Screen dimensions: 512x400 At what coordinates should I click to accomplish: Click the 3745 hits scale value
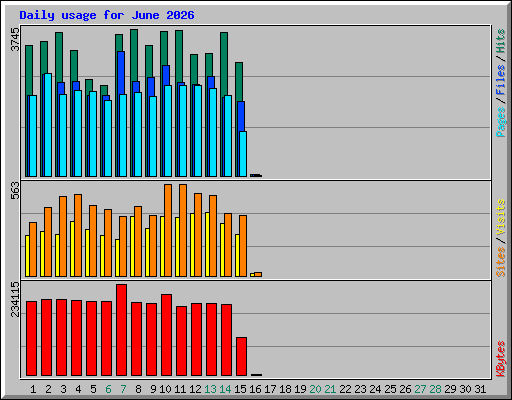tap(15, 40)
